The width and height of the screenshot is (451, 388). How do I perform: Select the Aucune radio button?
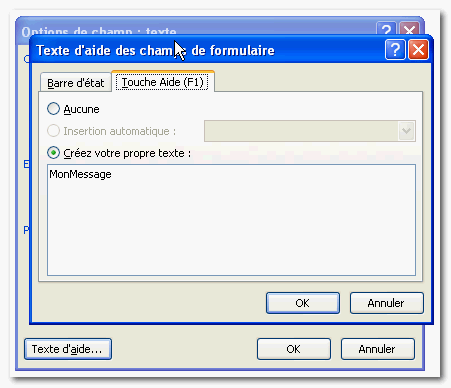53,109
